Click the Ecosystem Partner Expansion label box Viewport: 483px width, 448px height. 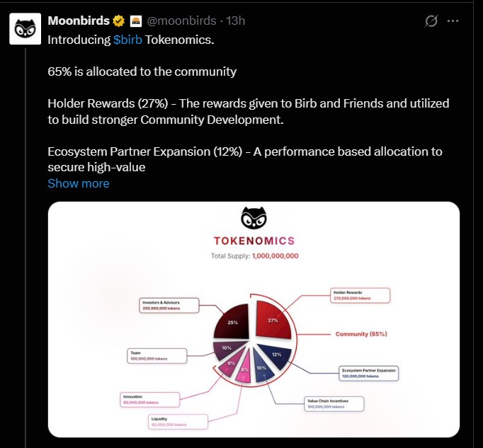370,373
